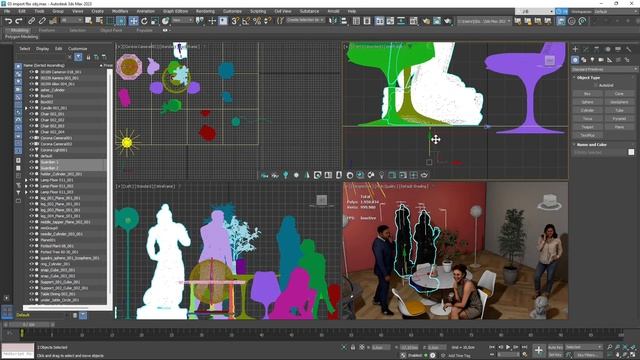640x360 pixels.
Task: Open the File menu
Action: pyautogui.click(x=7, y=11)
